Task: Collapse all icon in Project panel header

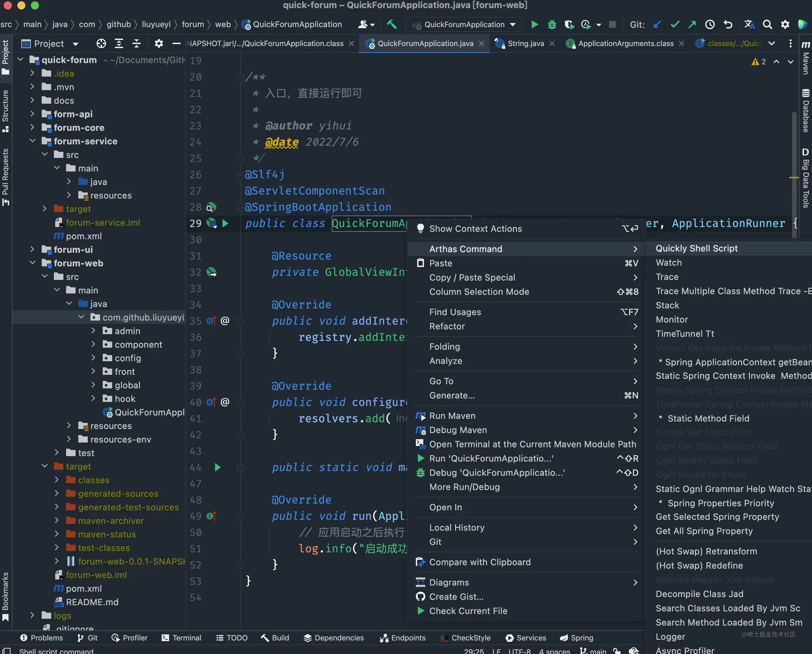Action: (x=136, y=44)
